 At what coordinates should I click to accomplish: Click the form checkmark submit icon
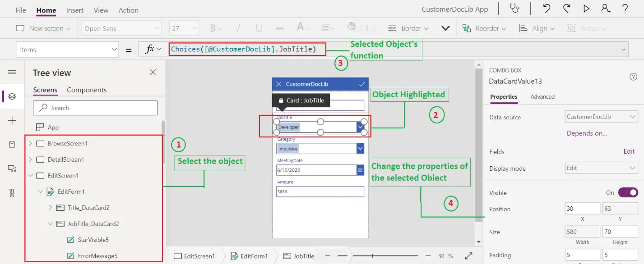point(361,84)
